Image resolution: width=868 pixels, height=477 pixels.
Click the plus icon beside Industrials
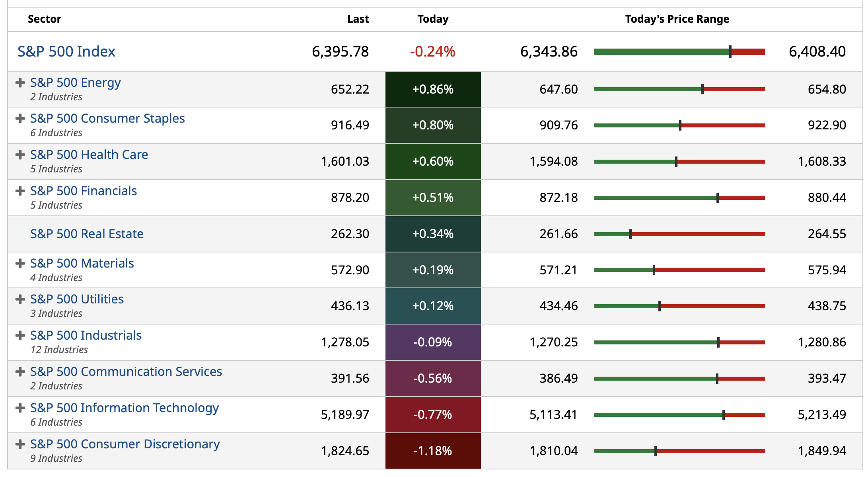tap(20, 336)
